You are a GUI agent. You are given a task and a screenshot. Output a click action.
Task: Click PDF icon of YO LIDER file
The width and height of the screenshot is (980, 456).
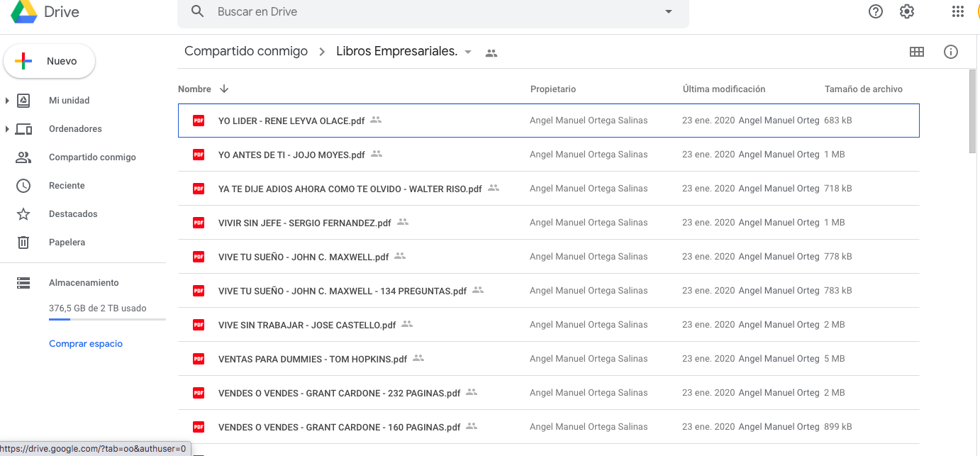pyautogui.click(x=199, y=121)
